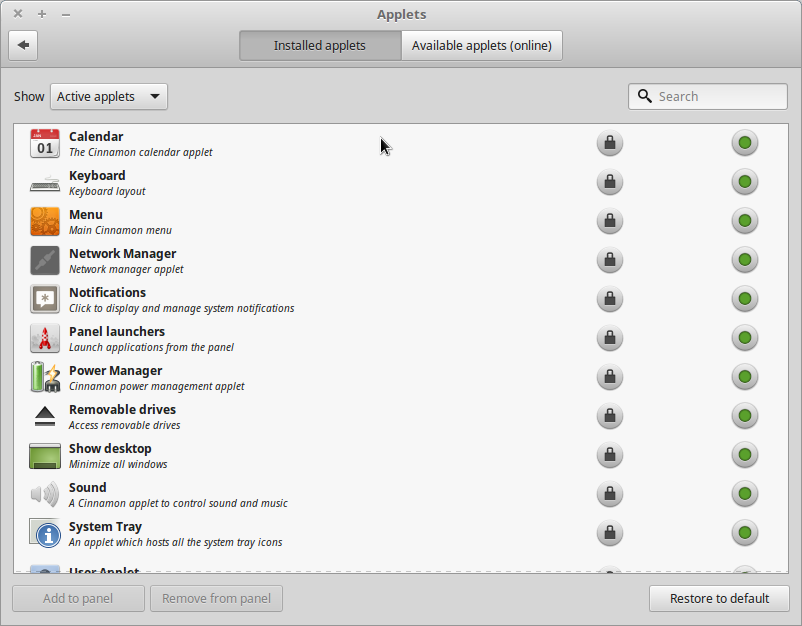Toggle green status indicator for Network Manager
Image resolution: width=802 pixels, height=626 pixels.
tap(745, 260)
